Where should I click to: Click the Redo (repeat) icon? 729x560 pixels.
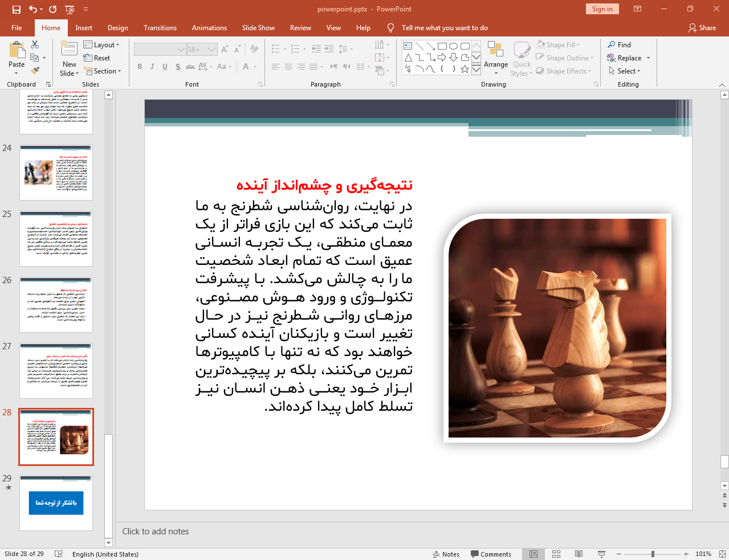click(x=53, y=9)
